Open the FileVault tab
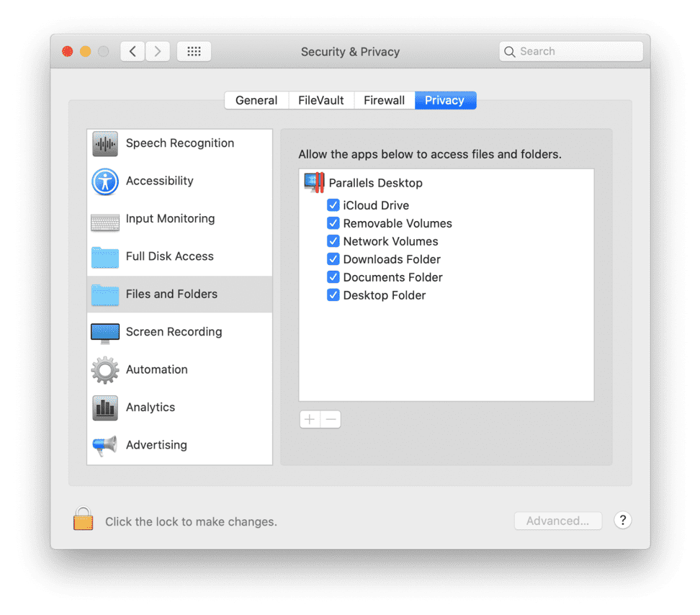The height and width of the screenshot is (615, 700). (x=321, y=100)
